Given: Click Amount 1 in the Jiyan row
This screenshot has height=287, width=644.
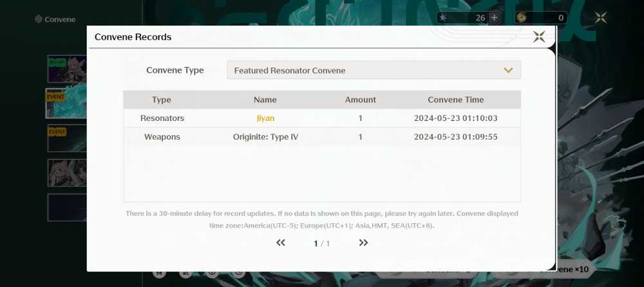Looking at the screenshot, I should click(x=360, y=118).
